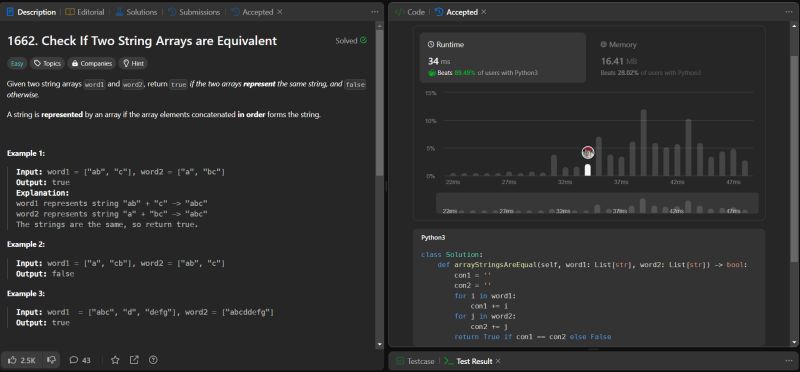800x372 pixels.
Task: Open the help question mark icon
Action: click(x=153, y=360)
